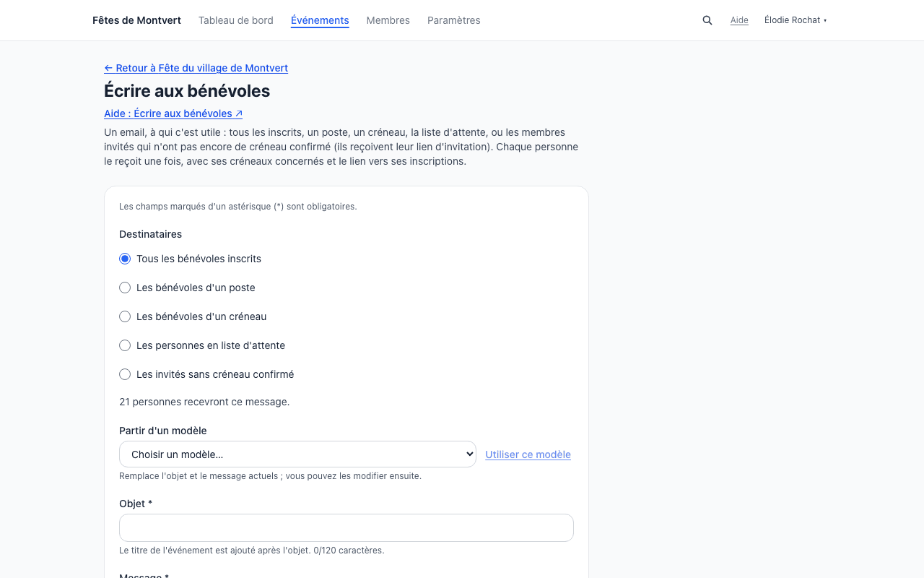Click "21 personnes recevront ce message." text
This screenshot has width=924, height=578.
pos(204,402)
